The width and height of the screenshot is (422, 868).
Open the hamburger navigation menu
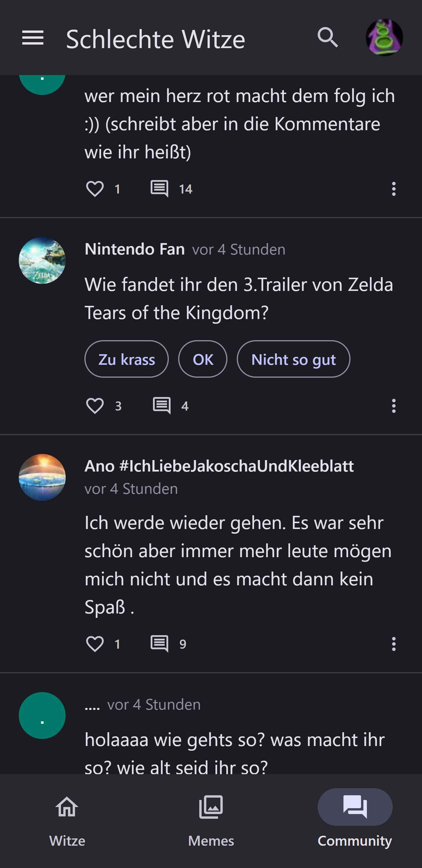33,38
